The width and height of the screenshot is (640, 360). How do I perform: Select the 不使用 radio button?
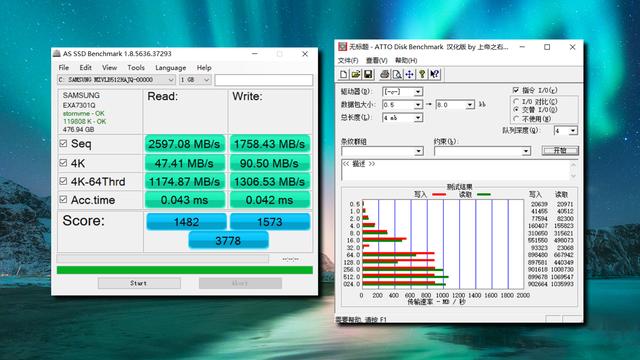(516, 119)
